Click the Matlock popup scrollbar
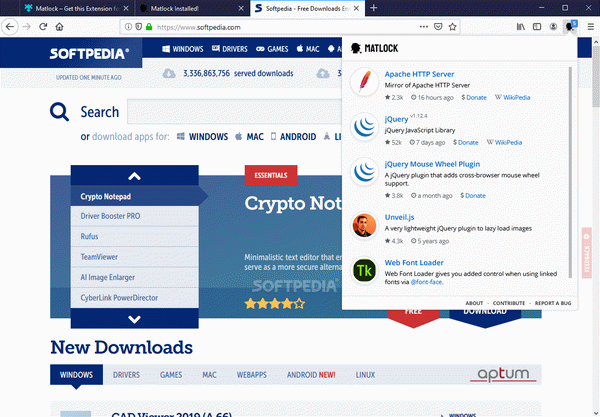The image size is (600, 417). (570, 172)
